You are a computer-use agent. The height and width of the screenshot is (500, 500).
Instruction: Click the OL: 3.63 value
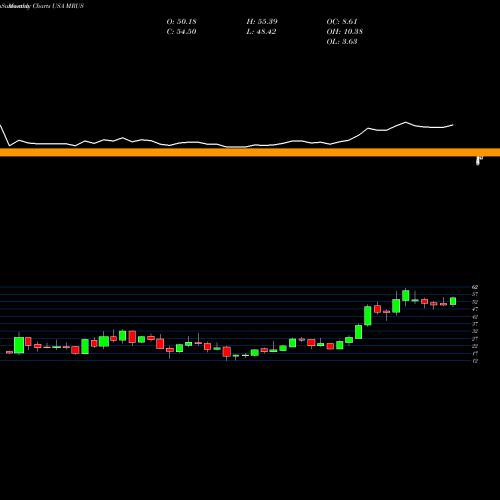342,42
